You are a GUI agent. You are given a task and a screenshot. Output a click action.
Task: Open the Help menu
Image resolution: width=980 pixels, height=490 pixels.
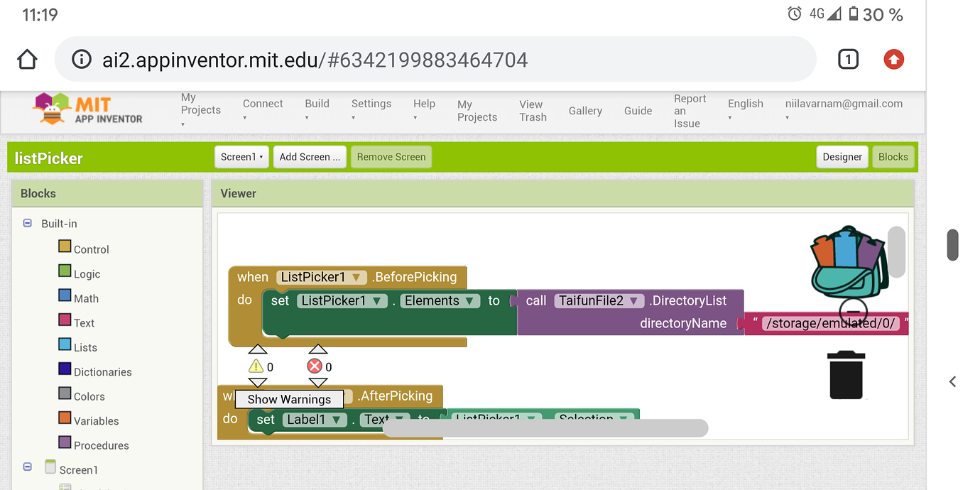click(424, 103)
